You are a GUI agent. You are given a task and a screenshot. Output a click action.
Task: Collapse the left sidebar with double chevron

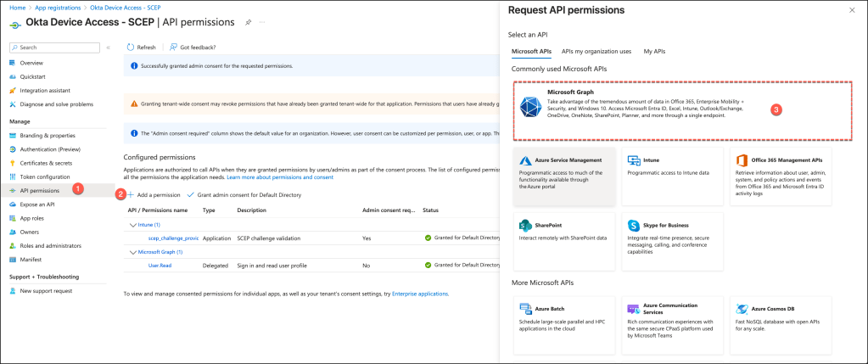pos(109,48)
